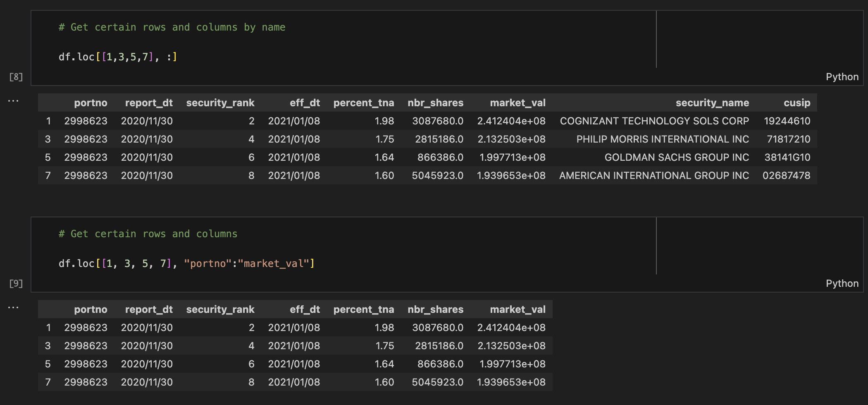
Task: Click nbr_shares 2815186.0 in first table
Action: [x=439, y=139]
